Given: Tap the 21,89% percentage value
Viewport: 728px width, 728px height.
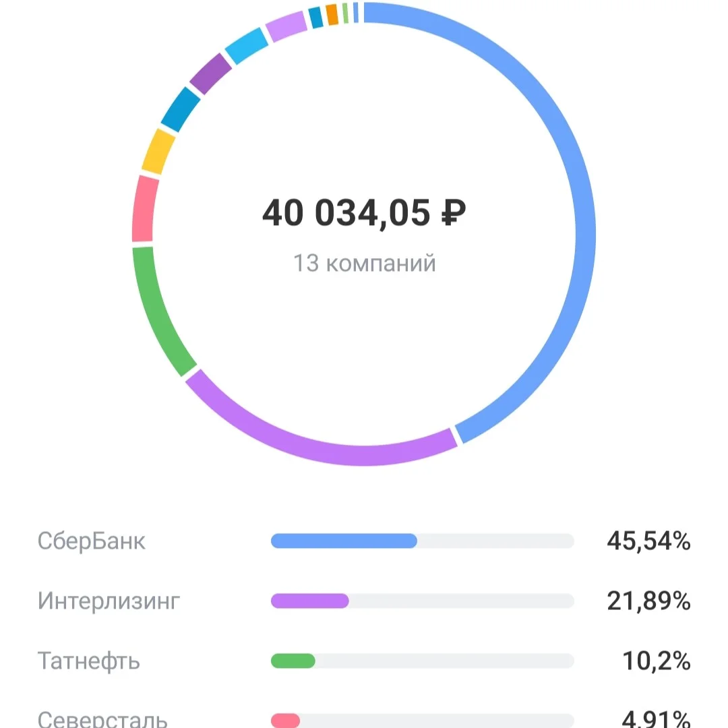Looking at the screenshot, I should pyautogui.click(x=648, y=601).
